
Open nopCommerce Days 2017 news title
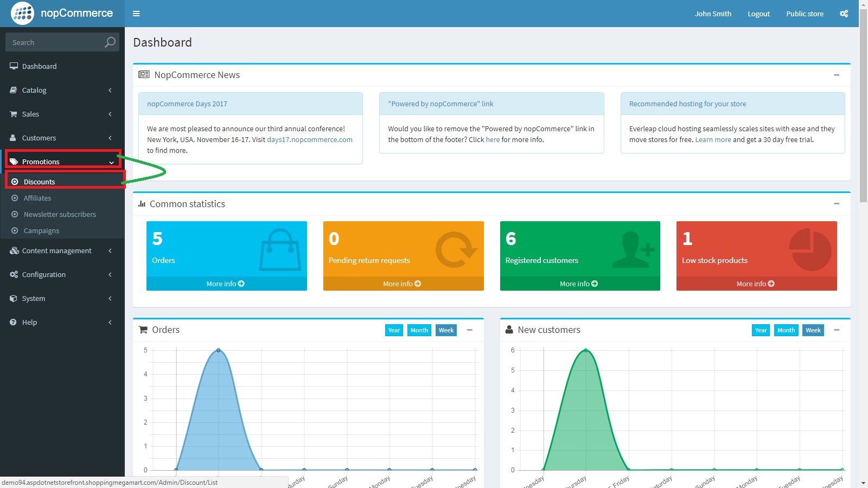187,104
